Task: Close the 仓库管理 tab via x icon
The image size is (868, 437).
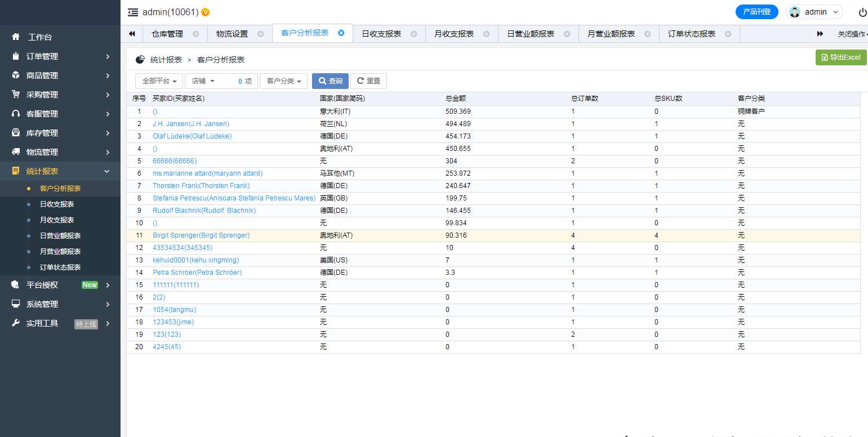Action: coord(195,34)
